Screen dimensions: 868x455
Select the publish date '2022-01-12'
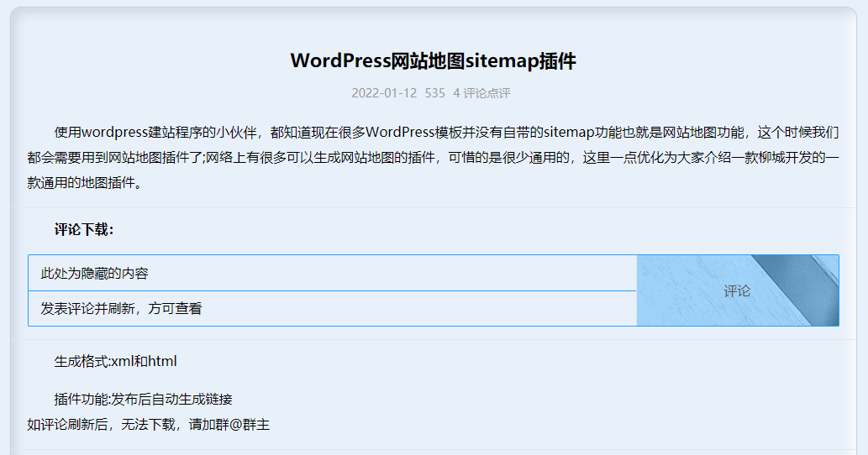(x=384, y=93)
